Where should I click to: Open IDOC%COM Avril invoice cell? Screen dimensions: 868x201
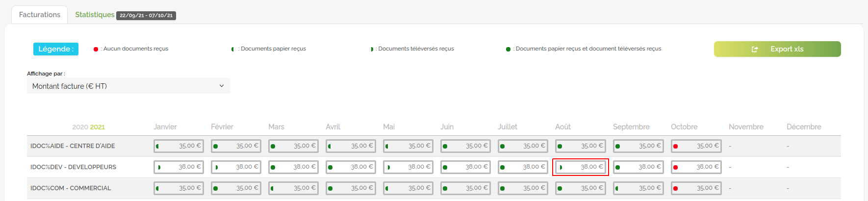(x=351, y=188)
